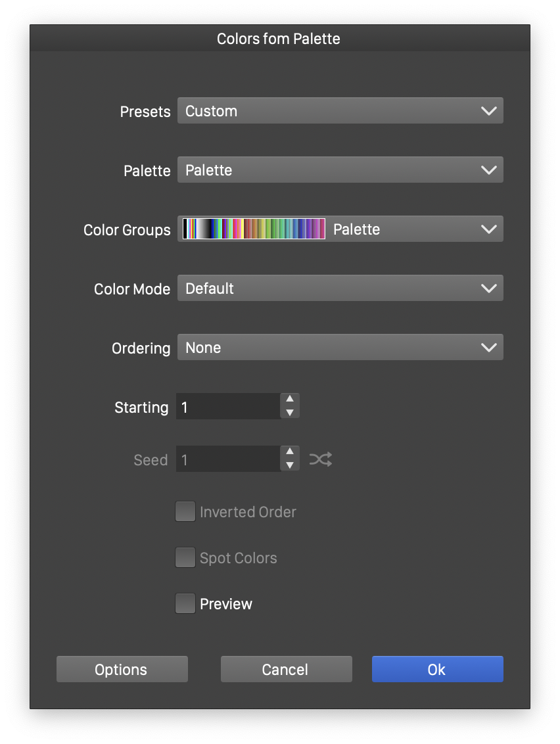The height and width of the screenshot is (744, 560).
Task: Confirm with the Ok button
Action: [437, 669]
